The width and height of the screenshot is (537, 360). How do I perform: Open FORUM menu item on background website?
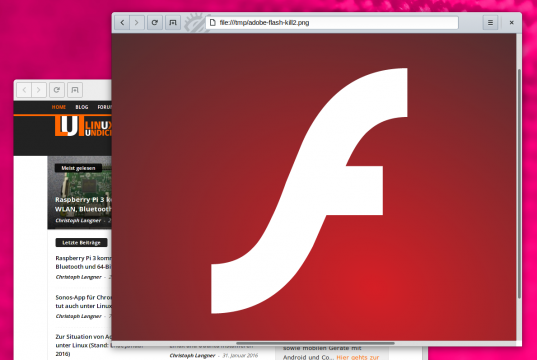tap(104, 107)
